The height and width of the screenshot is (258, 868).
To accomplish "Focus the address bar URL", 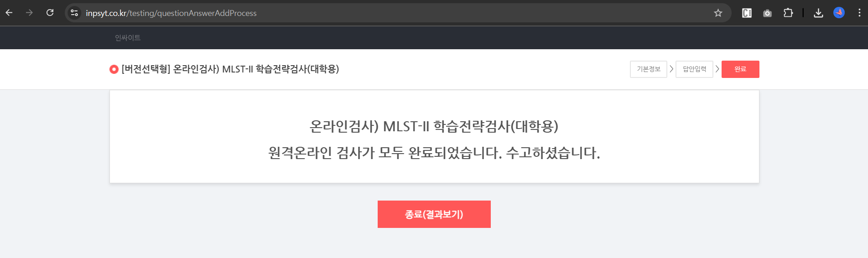I will [171, 13].
